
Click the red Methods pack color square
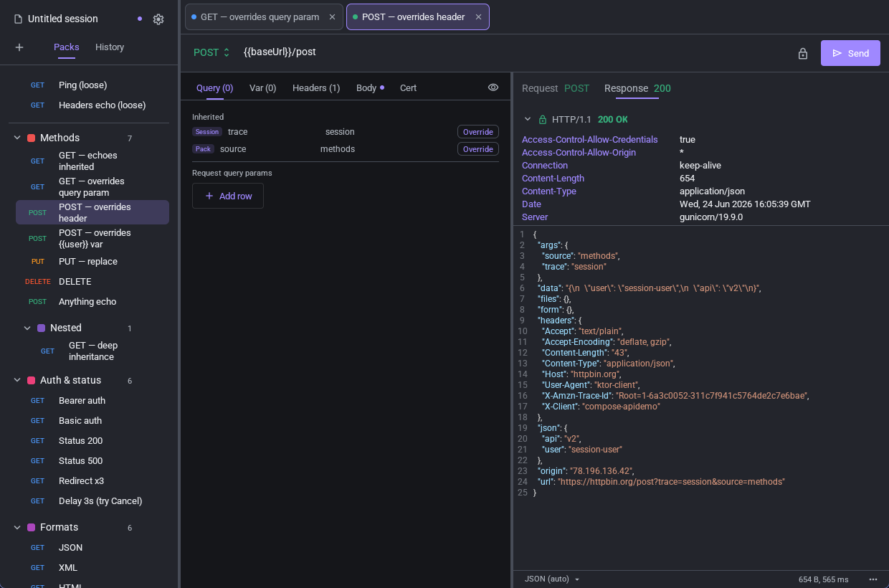(31, 138)
